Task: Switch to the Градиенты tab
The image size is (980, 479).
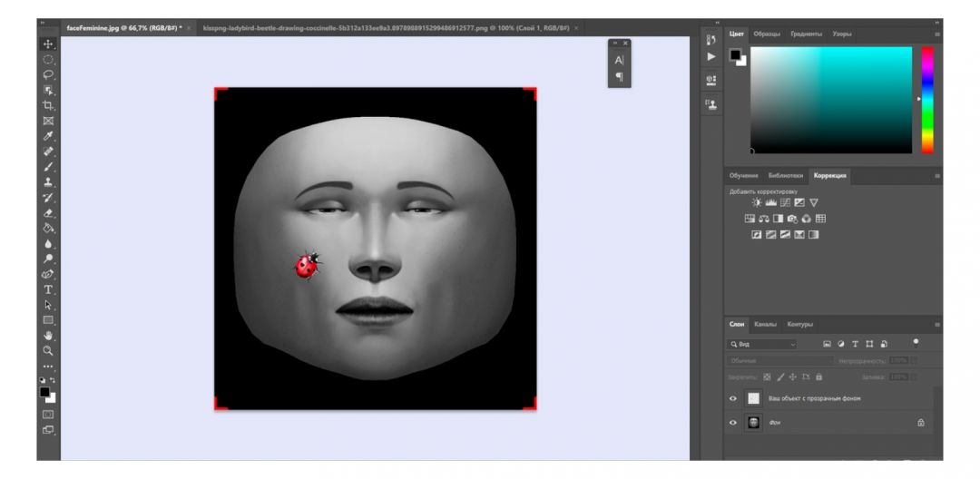Action: pyautogui.click(x=806, y=34)
